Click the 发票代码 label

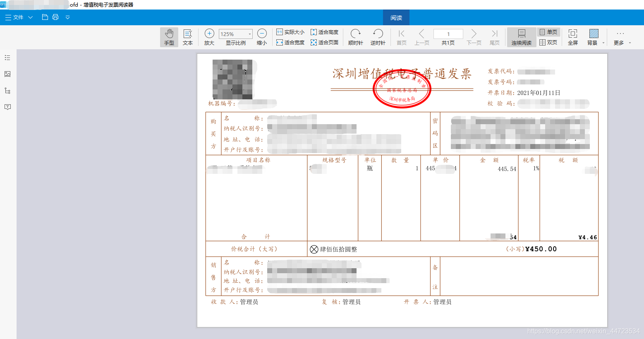501,71
